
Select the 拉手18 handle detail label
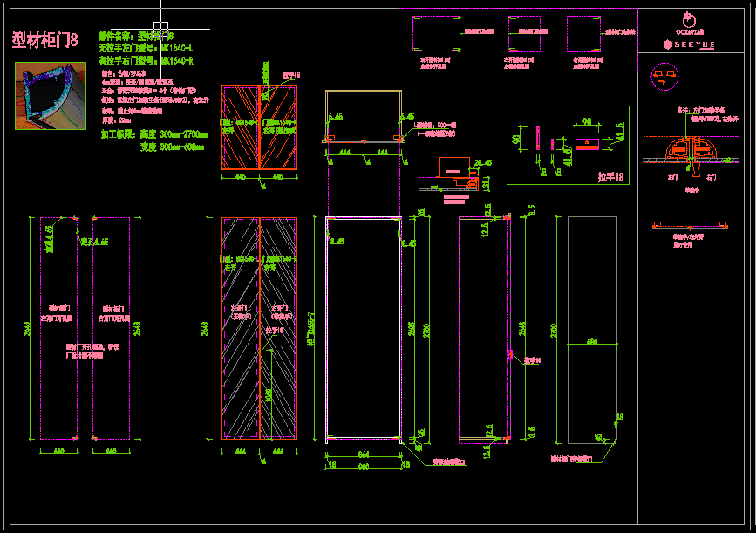610,177
